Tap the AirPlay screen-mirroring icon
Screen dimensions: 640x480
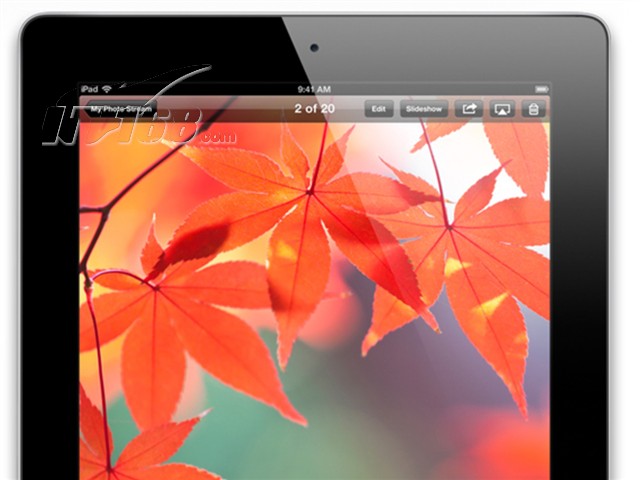point(501,109)
